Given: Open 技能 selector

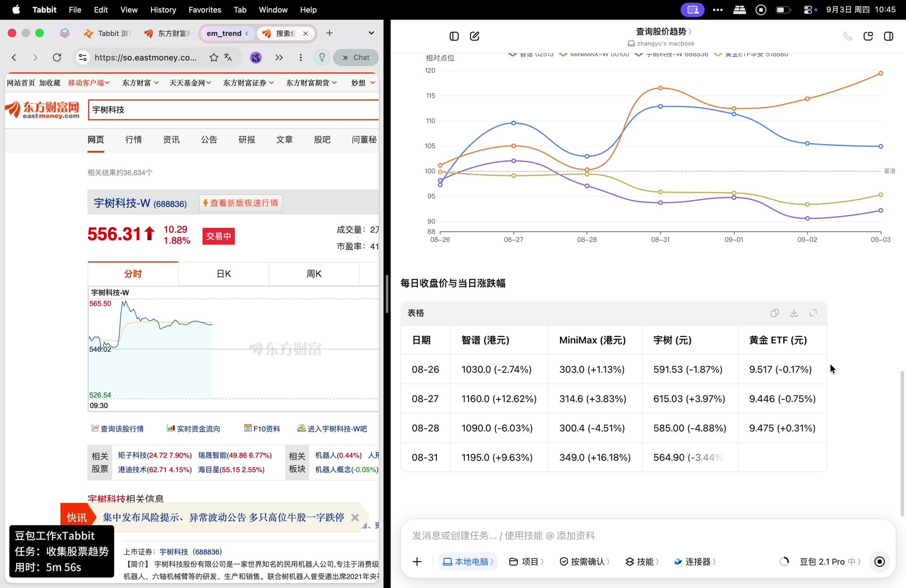Looking at the screenshot, I should coord(642,562).
